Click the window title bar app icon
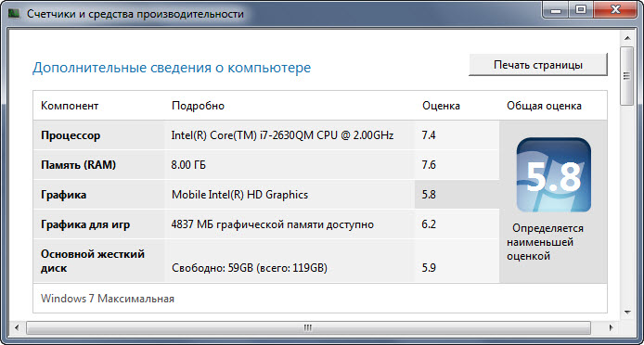This screenshot has height=345, width=644. (14, 14)
